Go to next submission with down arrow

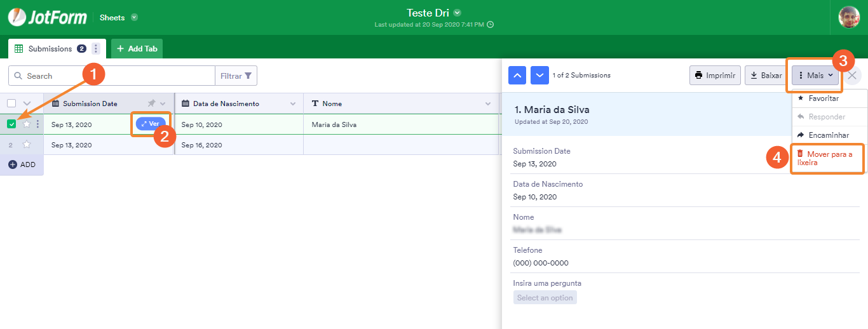[539, 76]
